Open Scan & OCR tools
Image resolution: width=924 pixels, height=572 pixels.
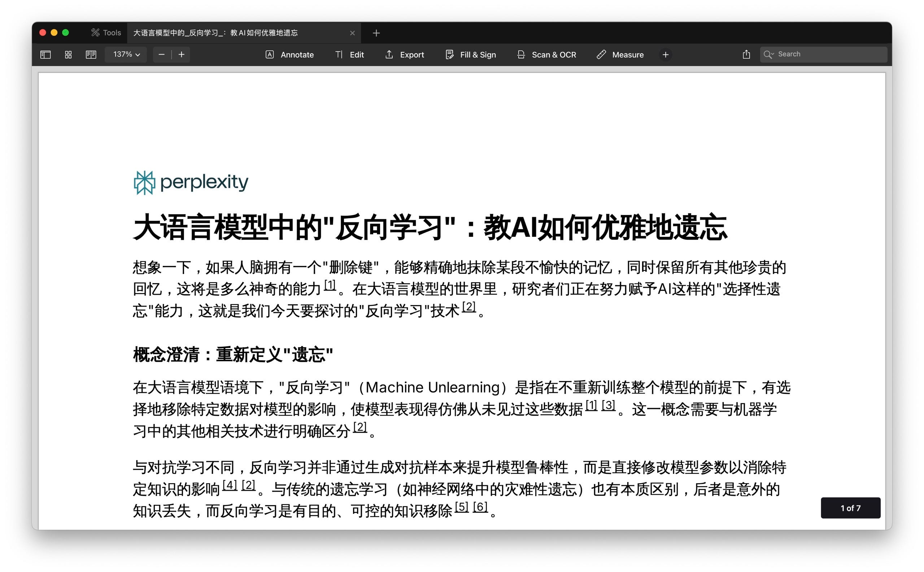[546, 55]
